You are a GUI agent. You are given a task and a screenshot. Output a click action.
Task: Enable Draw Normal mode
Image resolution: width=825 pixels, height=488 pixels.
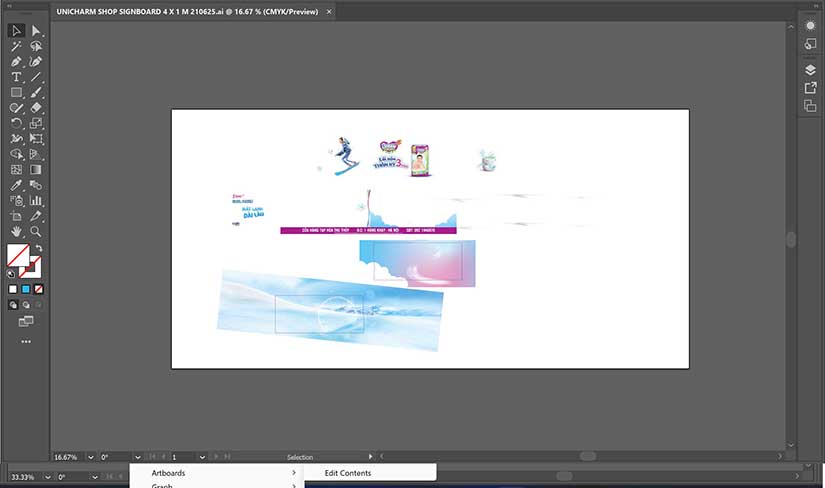tap(13, 305)
